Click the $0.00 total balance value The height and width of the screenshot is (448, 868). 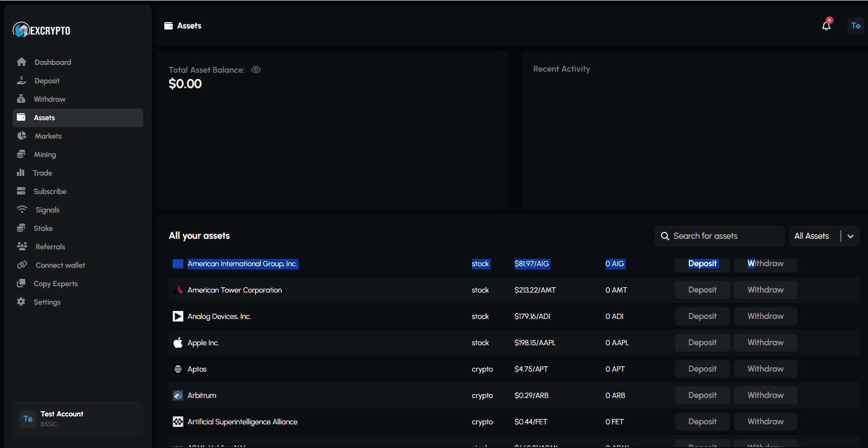185,84
